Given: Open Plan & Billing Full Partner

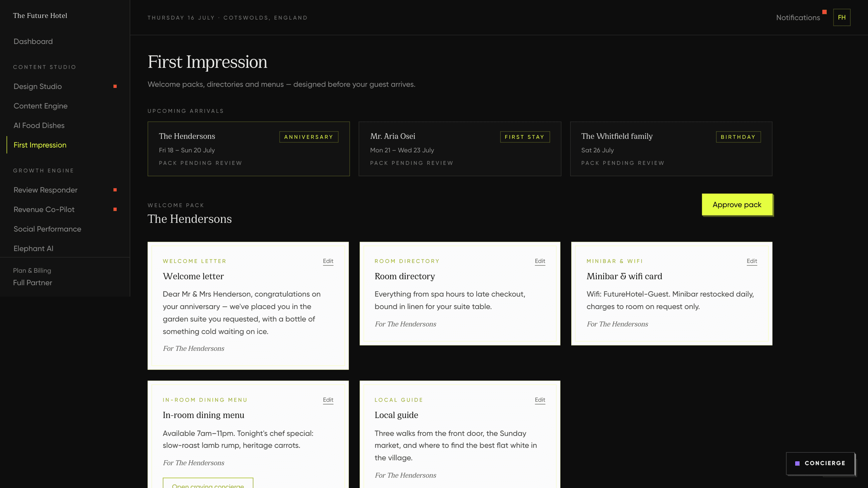Looking at the screenshot, I should [33, 277].
